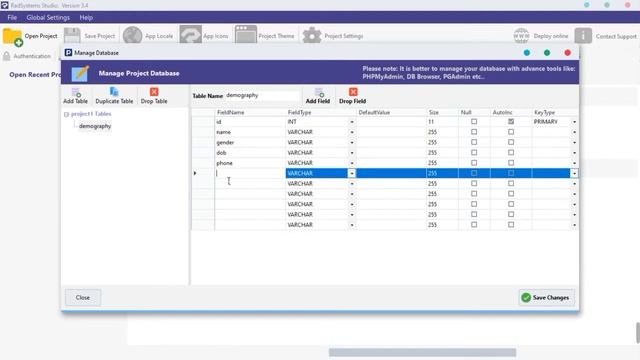640x360 pixels.
Task: Click the Open Project folder icon
Action: [12, 37]
